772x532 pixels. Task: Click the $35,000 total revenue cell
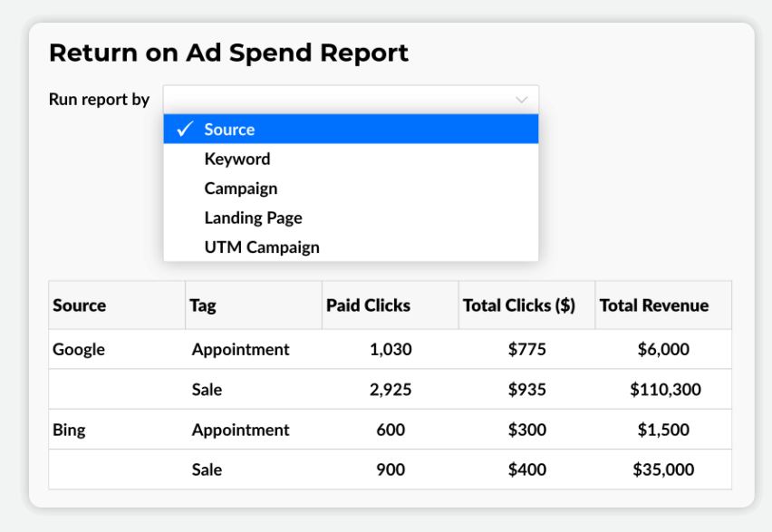click(x=664, y=469)
